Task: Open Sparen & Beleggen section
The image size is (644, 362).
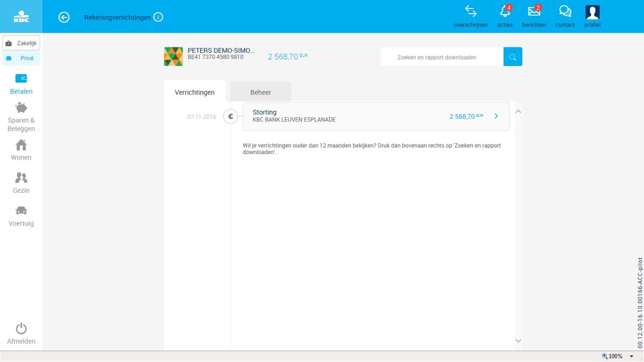Action: coord(21,117)
